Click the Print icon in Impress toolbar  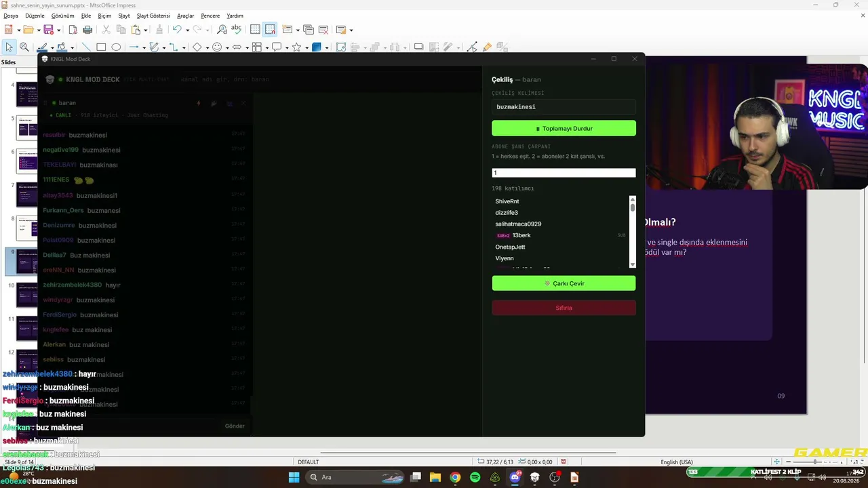pos(87,30)
